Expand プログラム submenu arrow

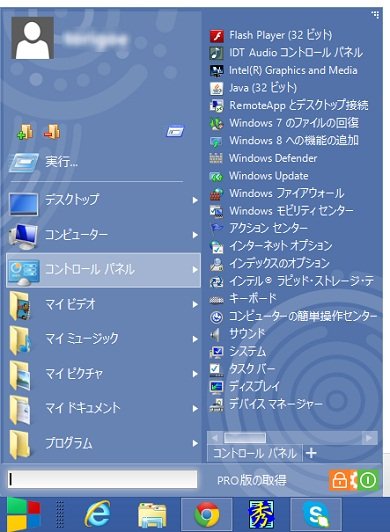click(195, 444)
